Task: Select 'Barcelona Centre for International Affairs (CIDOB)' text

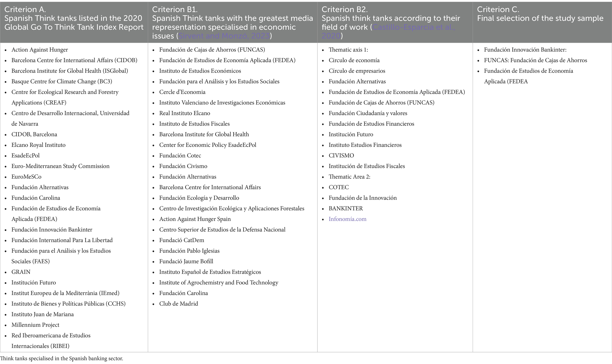Action: click(74, 60)
